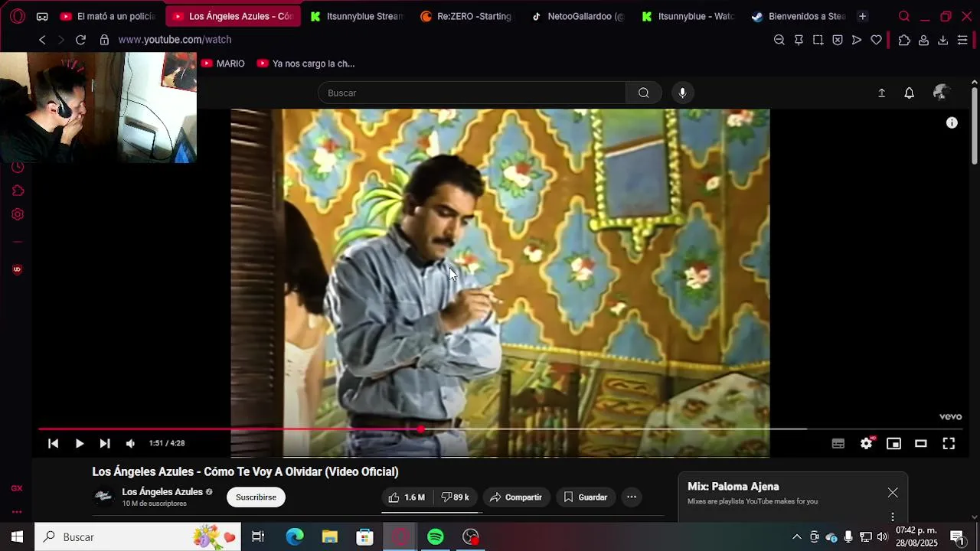Open more actions three-dots next to Guardar
This screenshot has width=980, height=551.
(x=632, y=497)
